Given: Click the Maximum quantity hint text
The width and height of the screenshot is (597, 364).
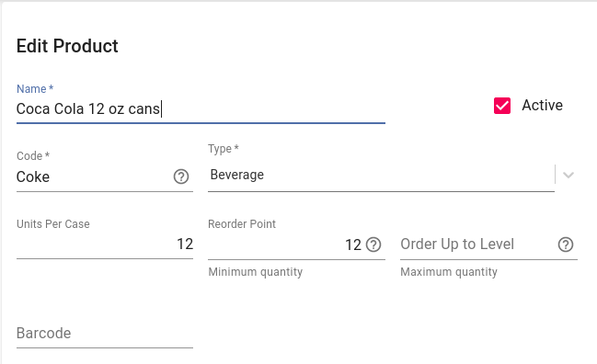Looking at the screenshot, I should [449, 272].
